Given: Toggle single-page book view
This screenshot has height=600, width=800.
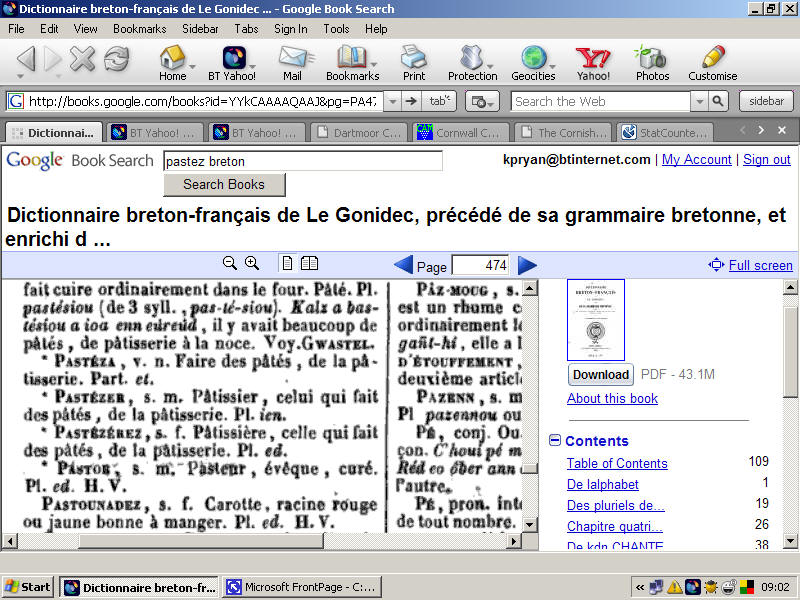Looking at the screenshot, I should (x=287, y=263).
